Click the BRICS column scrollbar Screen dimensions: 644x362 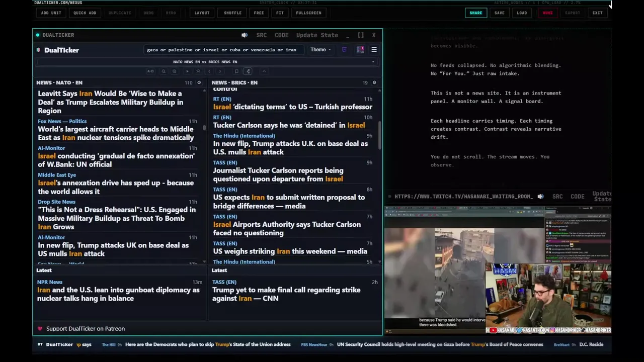(x=379, y=136)
